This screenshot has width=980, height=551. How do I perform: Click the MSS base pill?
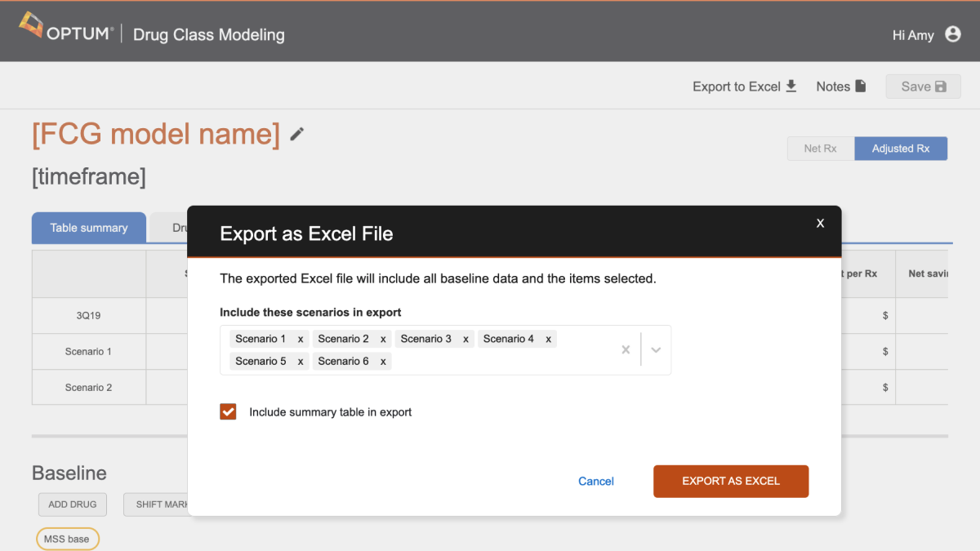[x=67, y=539]
